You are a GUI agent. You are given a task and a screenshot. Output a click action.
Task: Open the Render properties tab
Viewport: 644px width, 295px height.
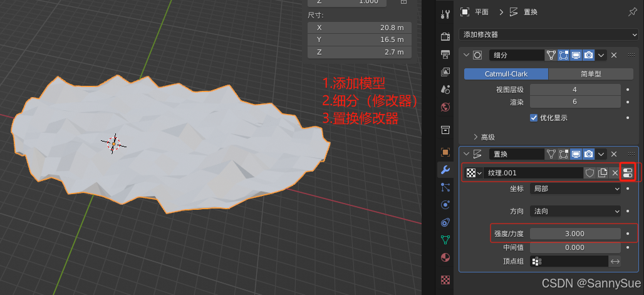pos(445,36)
